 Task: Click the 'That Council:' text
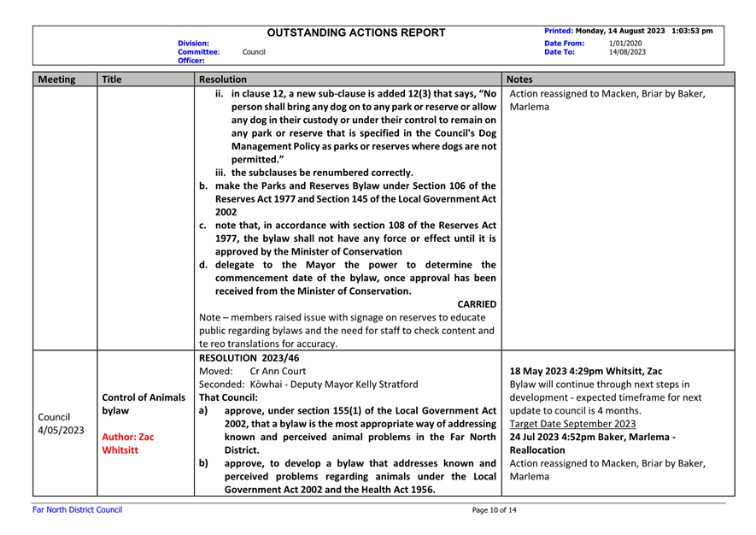229,397
